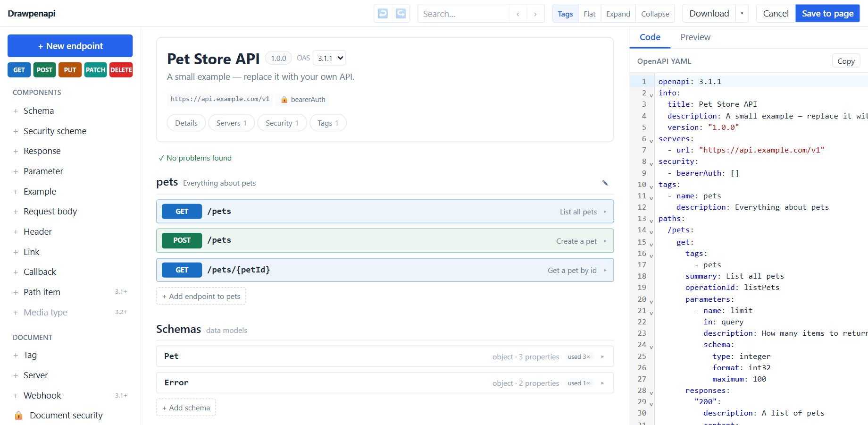The height and width of the screenshot is (425, 868).
Task: Click the 'used 3×' badge on Pet
Action: (579, 357)
